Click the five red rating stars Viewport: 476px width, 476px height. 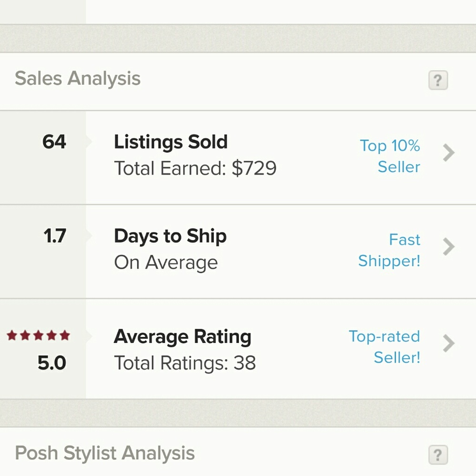[39, 336]
